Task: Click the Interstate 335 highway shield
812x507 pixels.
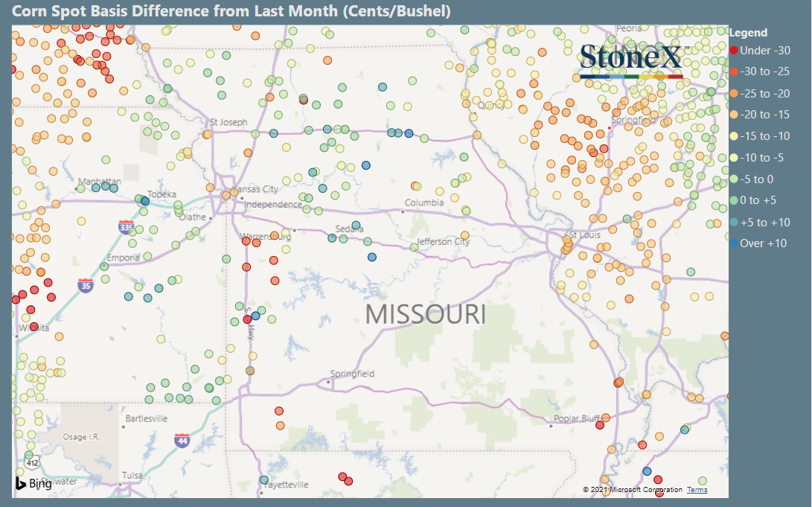Action: 126,227
